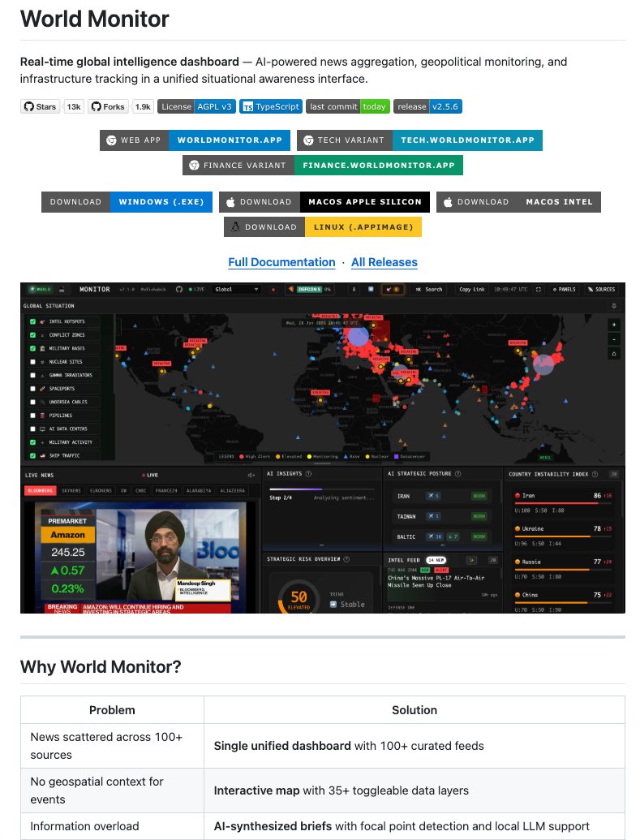Toggle fullscreen icon next to UTC clock

[x=539, y=289]
